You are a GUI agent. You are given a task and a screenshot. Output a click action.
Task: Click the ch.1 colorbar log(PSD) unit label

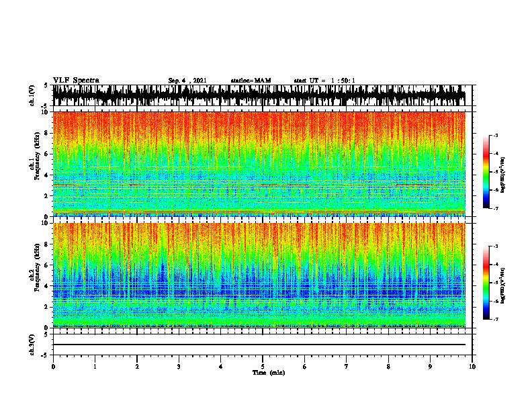503,175
